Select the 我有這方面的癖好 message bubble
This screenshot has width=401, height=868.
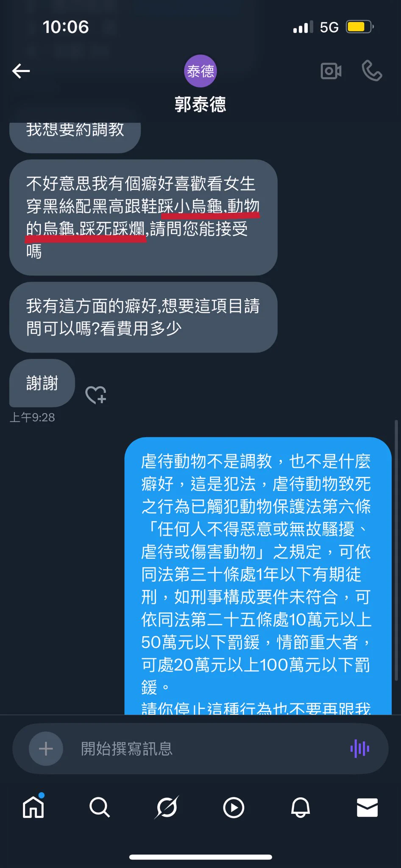[143, 317]
